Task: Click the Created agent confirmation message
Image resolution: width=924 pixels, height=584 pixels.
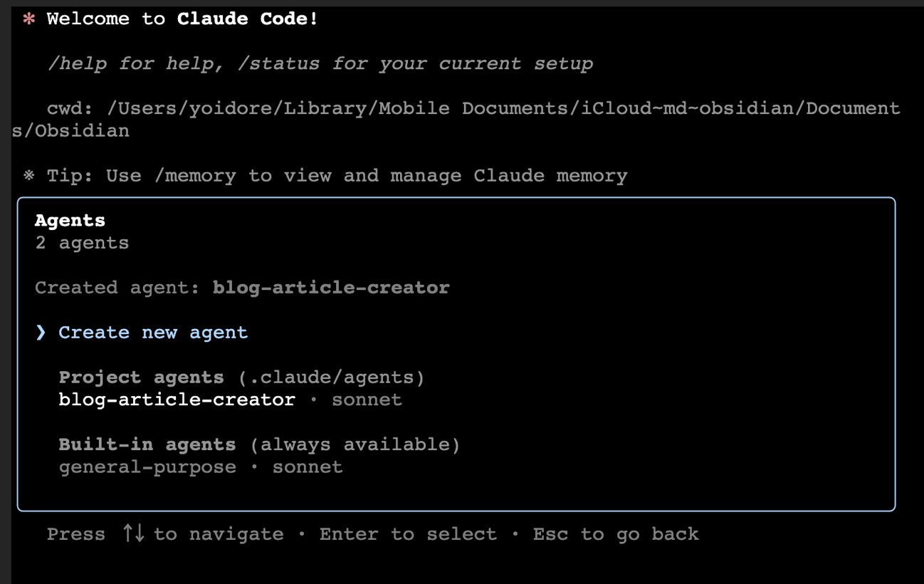Action: (x=242, y=288)
